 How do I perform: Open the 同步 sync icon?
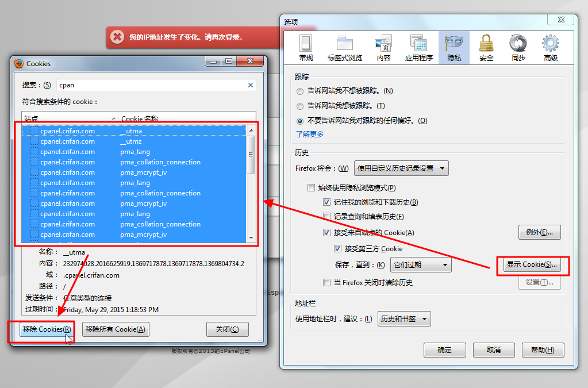point(518,48)
